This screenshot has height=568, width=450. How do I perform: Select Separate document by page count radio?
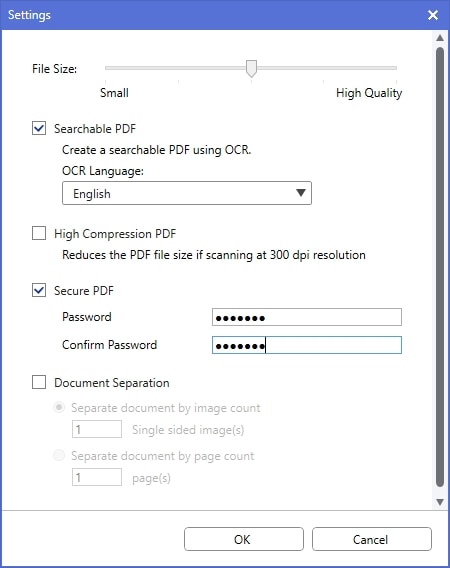point(59,455)
